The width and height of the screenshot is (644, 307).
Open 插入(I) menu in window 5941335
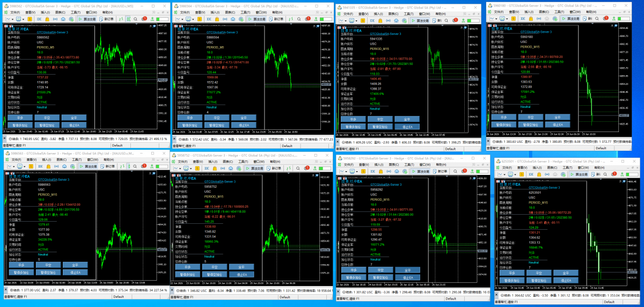click(x=378, y=14)
